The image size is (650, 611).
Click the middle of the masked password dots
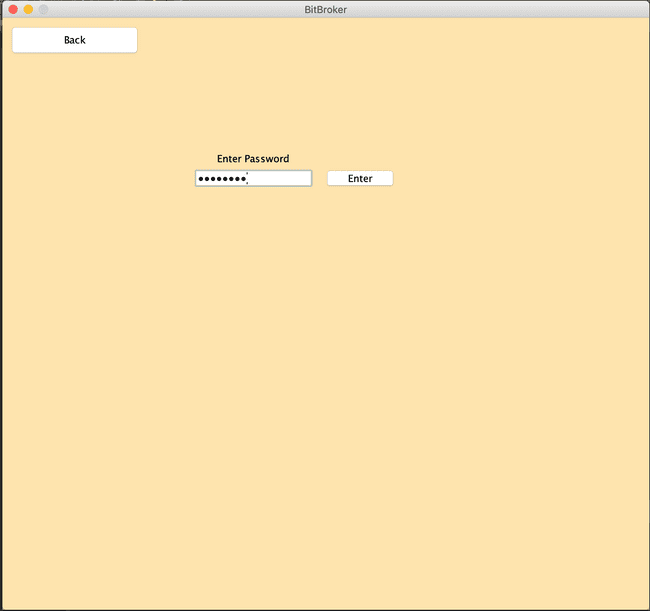coord(222,179)
